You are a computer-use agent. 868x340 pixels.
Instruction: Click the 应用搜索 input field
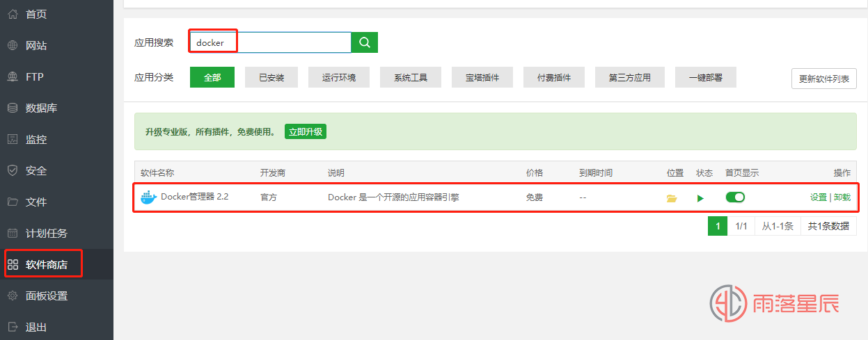coord(270,42)
